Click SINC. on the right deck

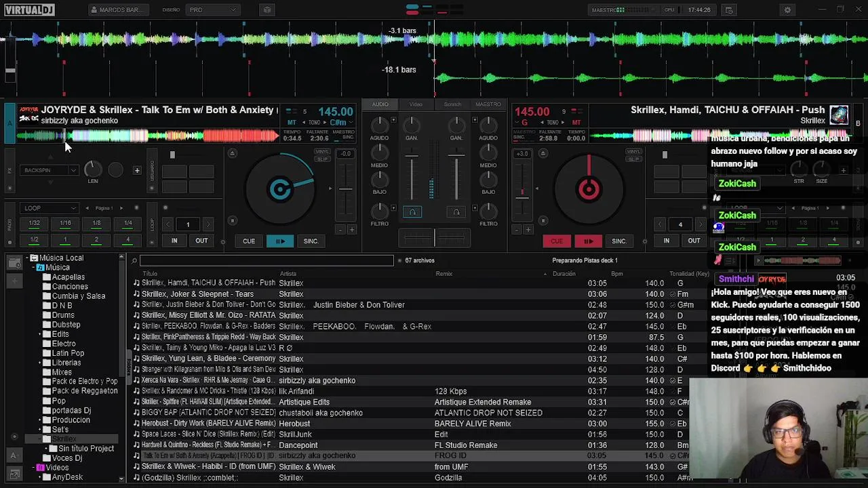(619, 241)
